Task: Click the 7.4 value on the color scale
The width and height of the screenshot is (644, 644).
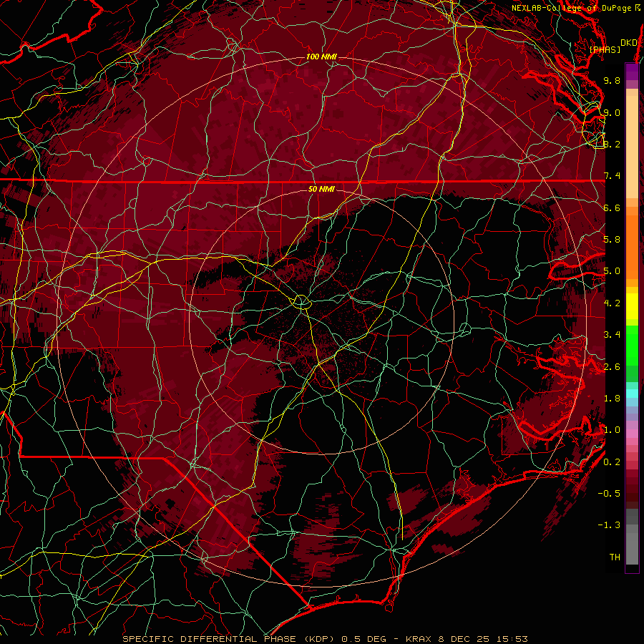Action: tap(612, 176)
